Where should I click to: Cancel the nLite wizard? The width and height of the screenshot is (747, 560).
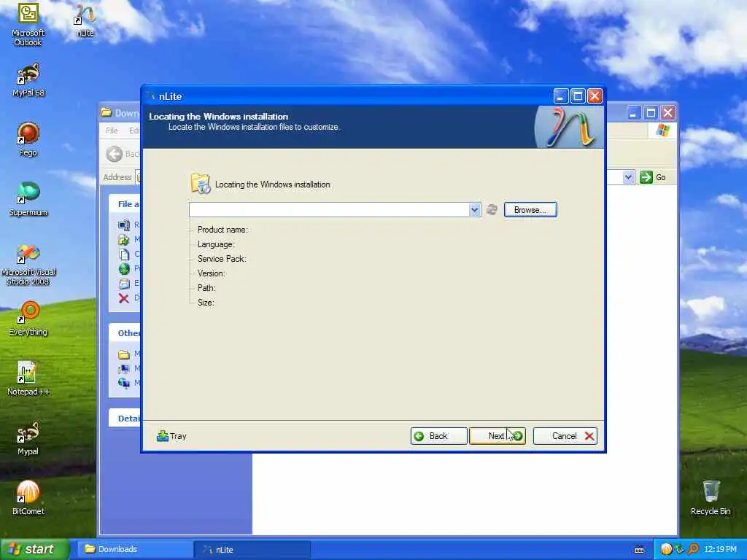565,436
